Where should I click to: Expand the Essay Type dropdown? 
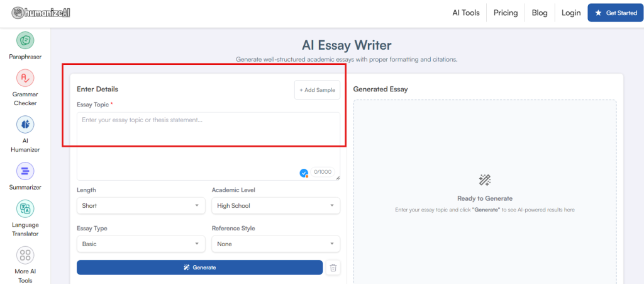(x=141, y=244)
